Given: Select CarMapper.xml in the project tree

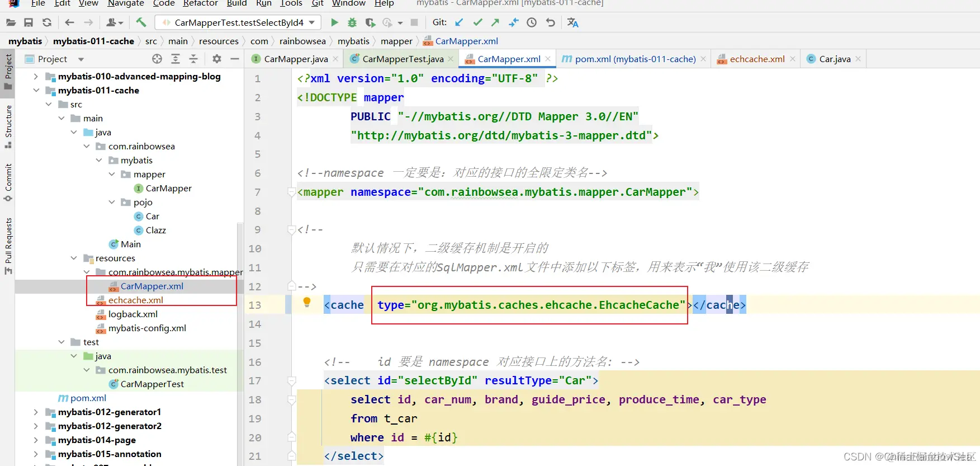Looking at the screenshot, I should tap(152, 286).
